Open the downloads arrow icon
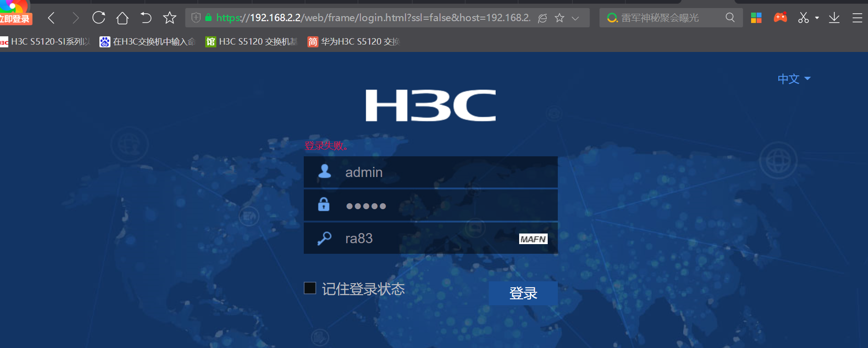 pyautogui.click(x=834, y=18)
